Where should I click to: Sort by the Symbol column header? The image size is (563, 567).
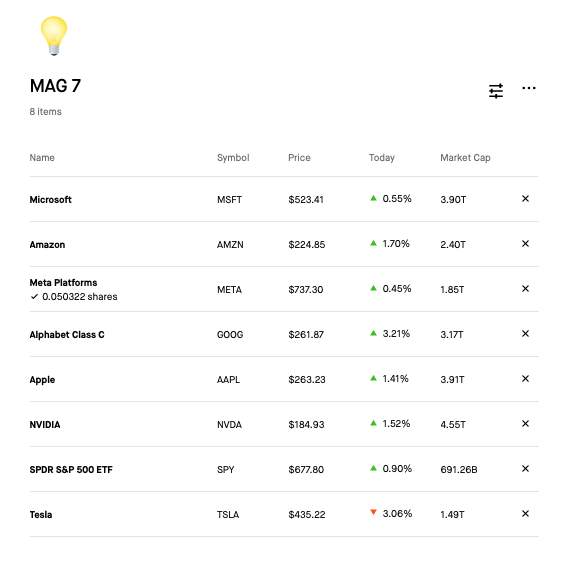233,158
